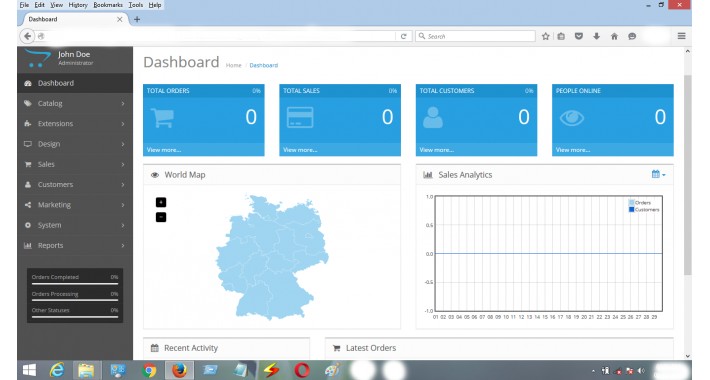
Task: Expand the Marketing menu chevron
Action: (x=123, y=205)
